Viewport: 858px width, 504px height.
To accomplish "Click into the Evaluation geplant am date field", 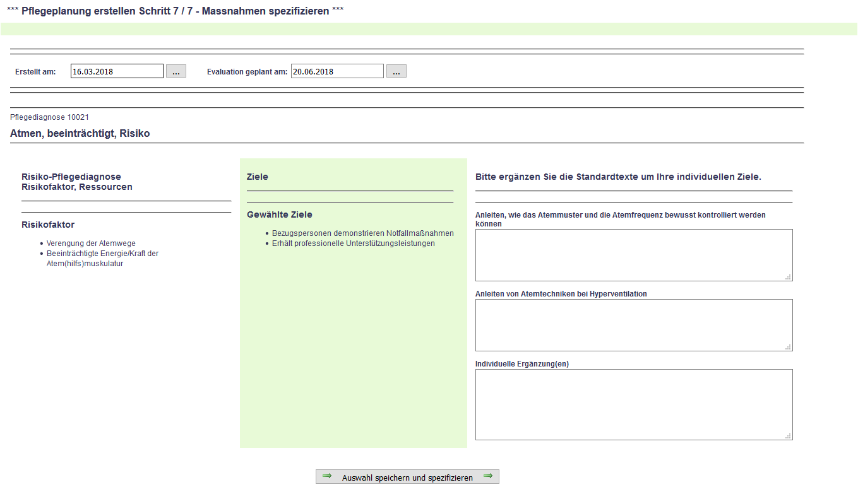I will 337,71.
